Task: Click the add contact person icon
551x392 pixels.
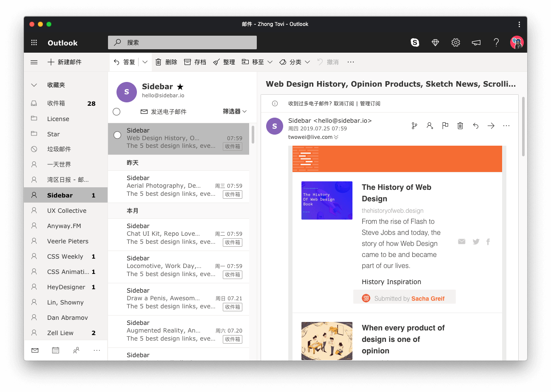Action: (430, 126)
